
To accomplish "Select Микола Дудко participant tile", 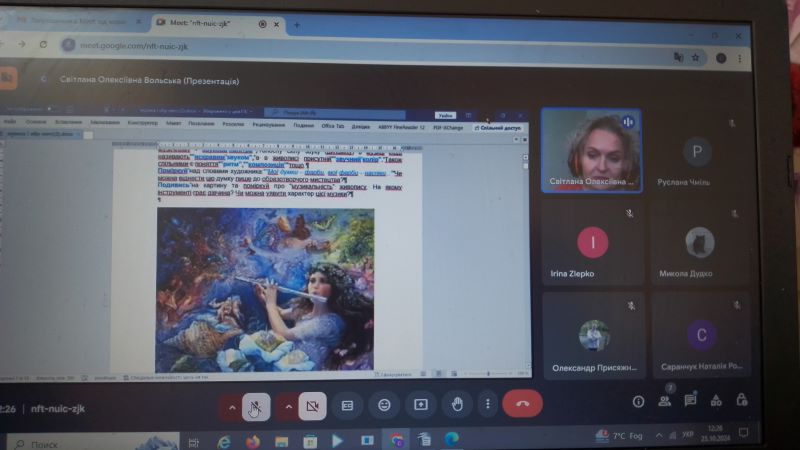I will (699, 242).
